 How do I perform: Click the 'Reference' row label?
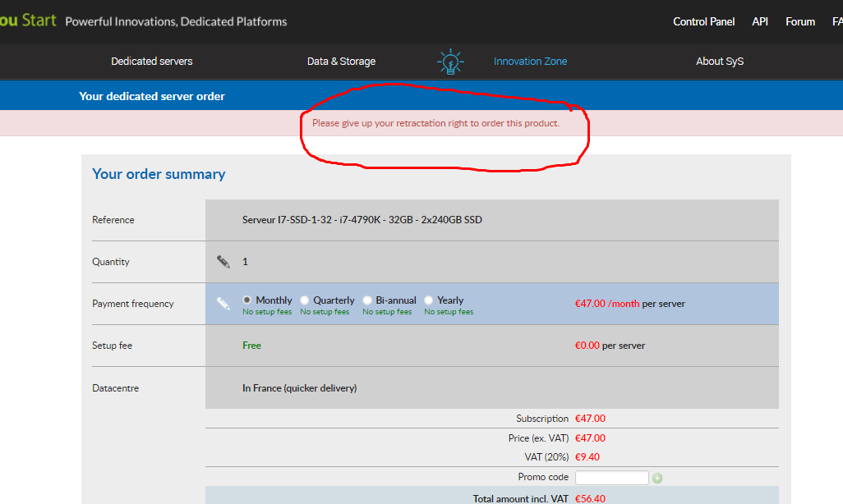point(113,220)
